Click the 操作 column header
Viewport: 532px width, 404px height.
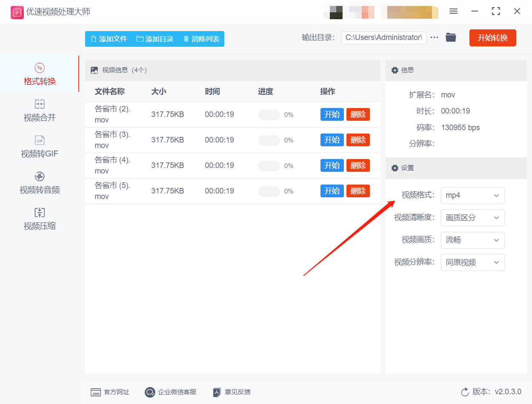(x=328, y=91)
